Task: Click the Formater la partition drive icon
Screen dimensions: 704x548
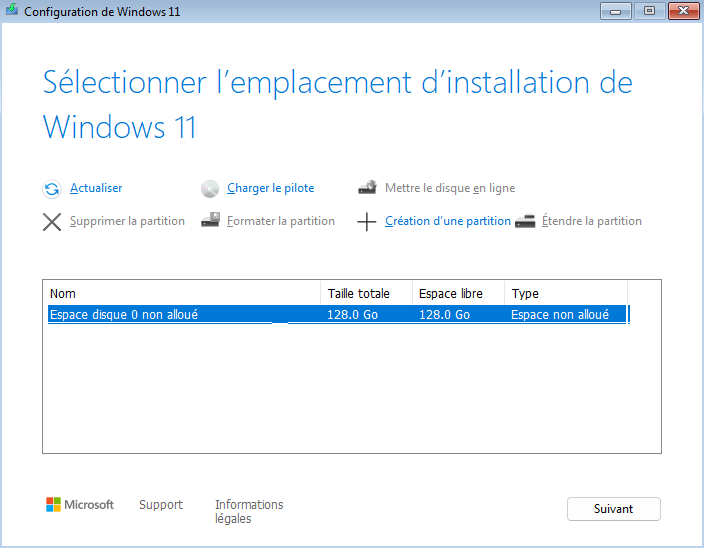Action: point(209,222)
